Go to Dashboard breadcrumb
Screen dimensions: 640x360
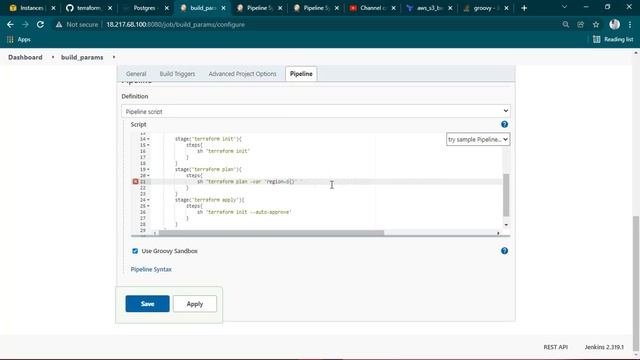[25, 57]
